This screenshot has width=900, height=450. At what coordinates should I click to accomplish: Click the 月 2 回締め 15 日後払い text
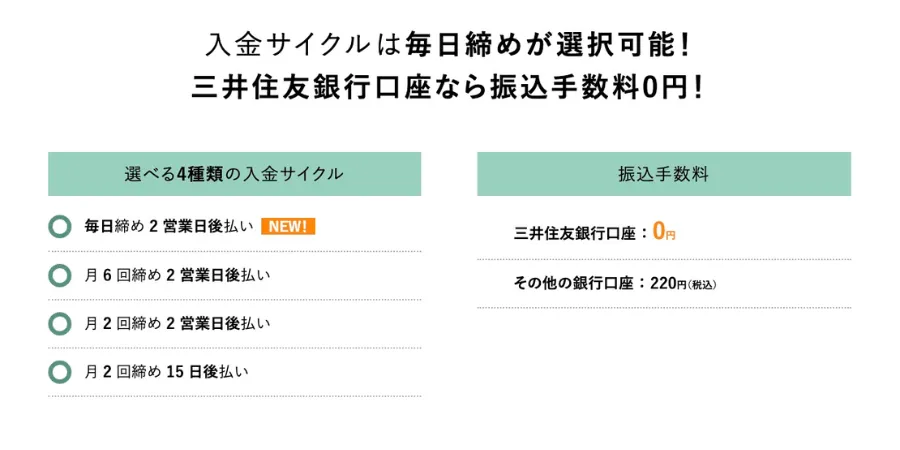click(x=166, y=372)
